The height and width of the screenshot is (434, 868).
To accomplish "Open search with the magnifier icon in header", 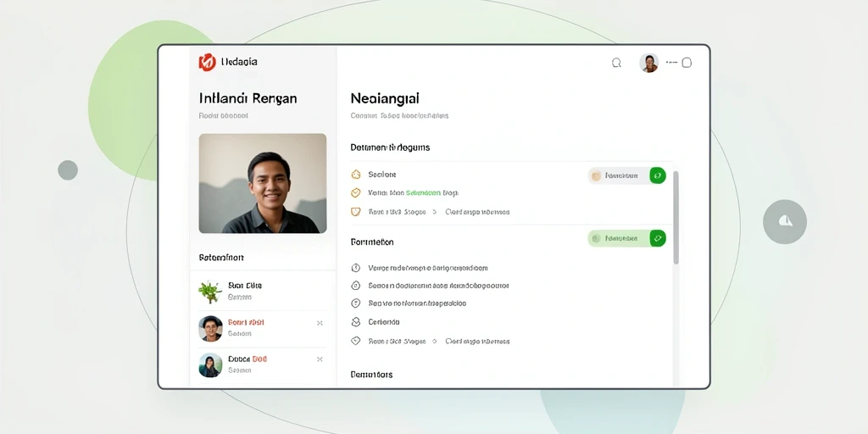I will [x=616, y=63].
